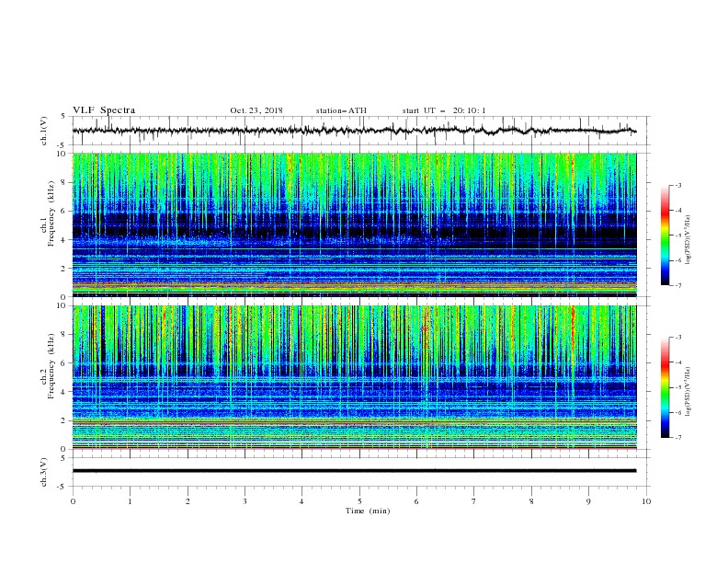Click the "8" kHz tick on ch.2 frequency axis
The height and width of the screenshot is (563, 728).
coord(65,335)
